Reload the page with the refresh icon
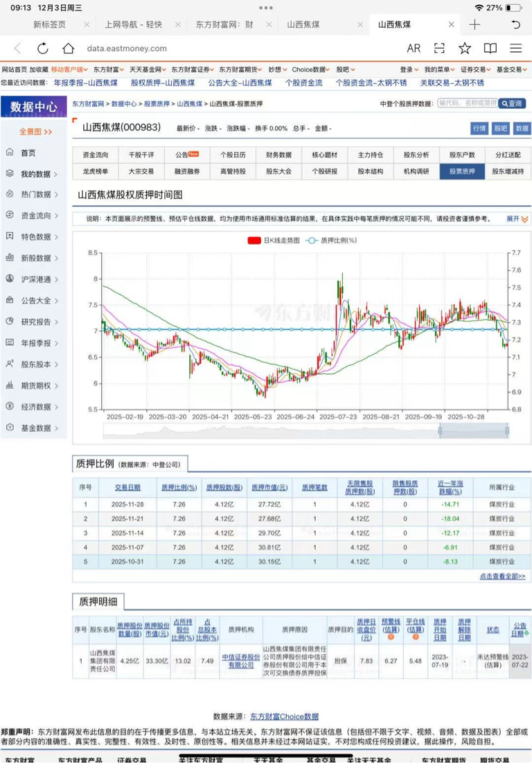 (43, 49)
